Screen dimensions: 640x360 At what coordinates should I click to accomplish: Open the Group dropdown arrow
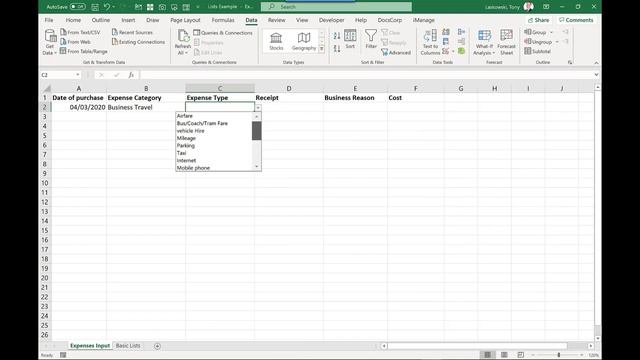coord(551,32)
